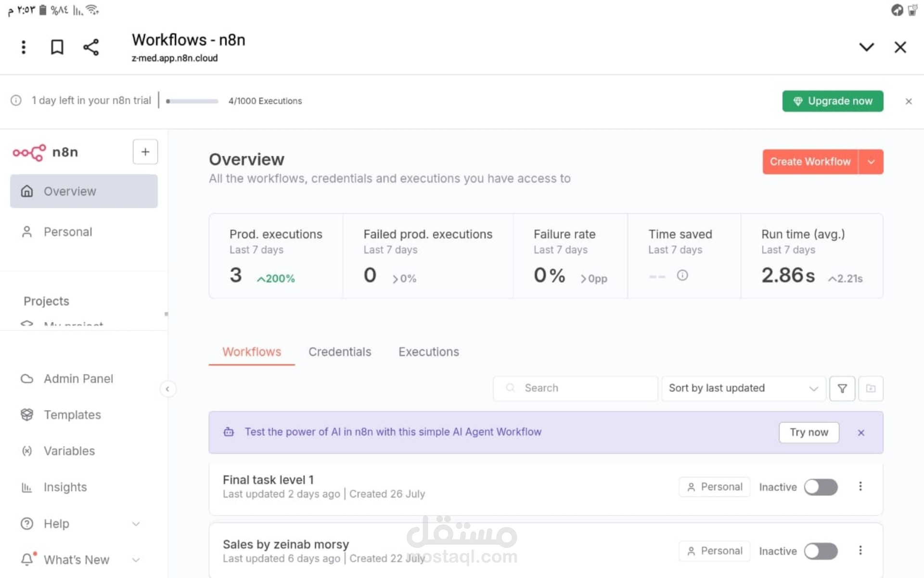The height and width of the screenshot is (578, 924).
Task: Click the Time saved info icon
Action: (682, 276)
